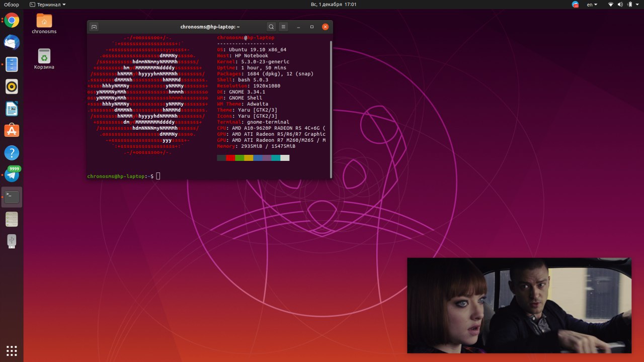Click the Icons: Yaru [GTK2/3] line
The image size is (644, 362).
[247, 116]
